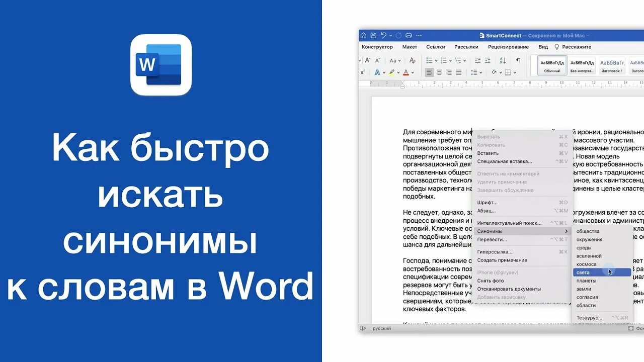Toggle superscript x² formatting
Viewport: 644px width, 362px height.
coord(363,72)
